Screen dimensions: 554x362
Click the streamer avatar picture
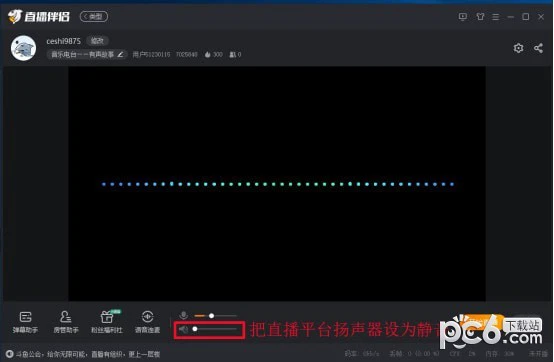point(23,48)
